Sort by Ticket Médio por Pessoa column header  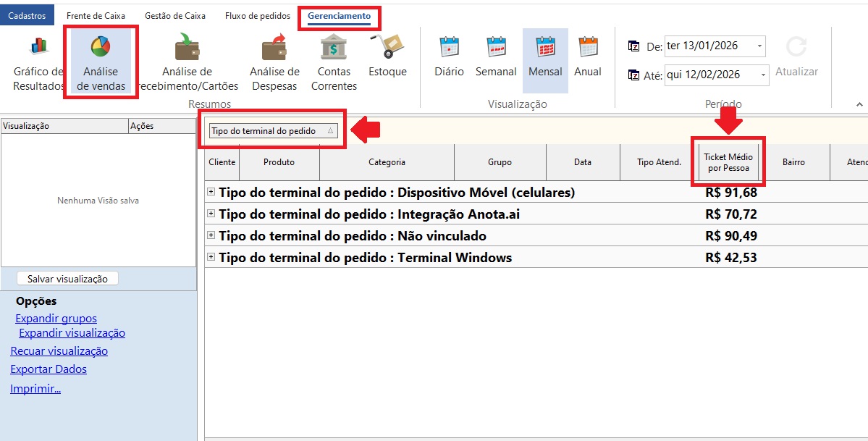728,162
